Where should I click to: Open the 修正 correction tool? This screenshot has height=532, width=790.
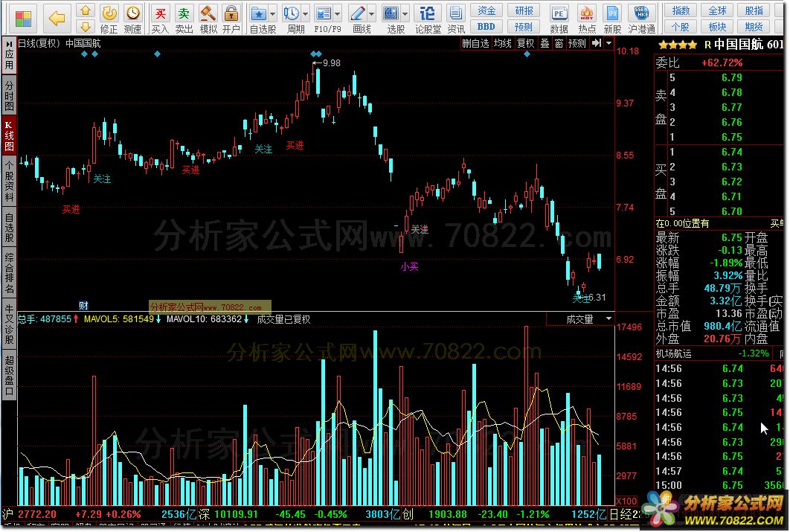(x=109, y=19)
